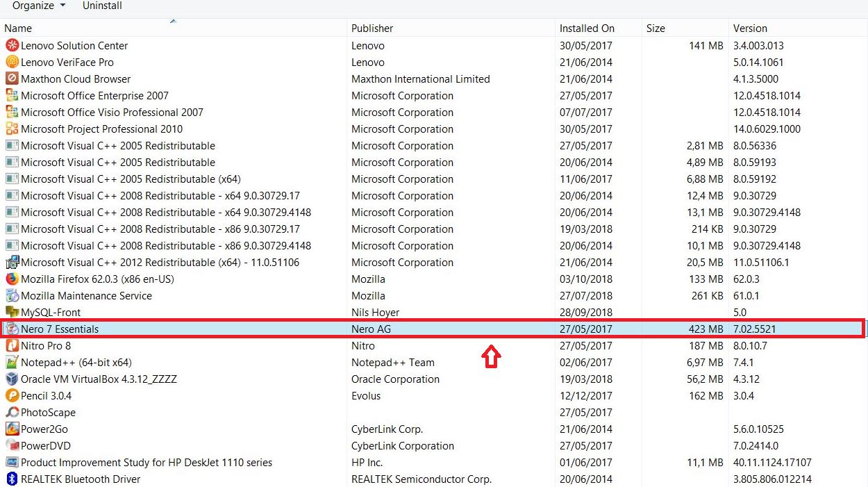Screen dimensions: 868x487
Task: Click the REALTEK Bluetooth Driver icon
Action: point(12,479)
